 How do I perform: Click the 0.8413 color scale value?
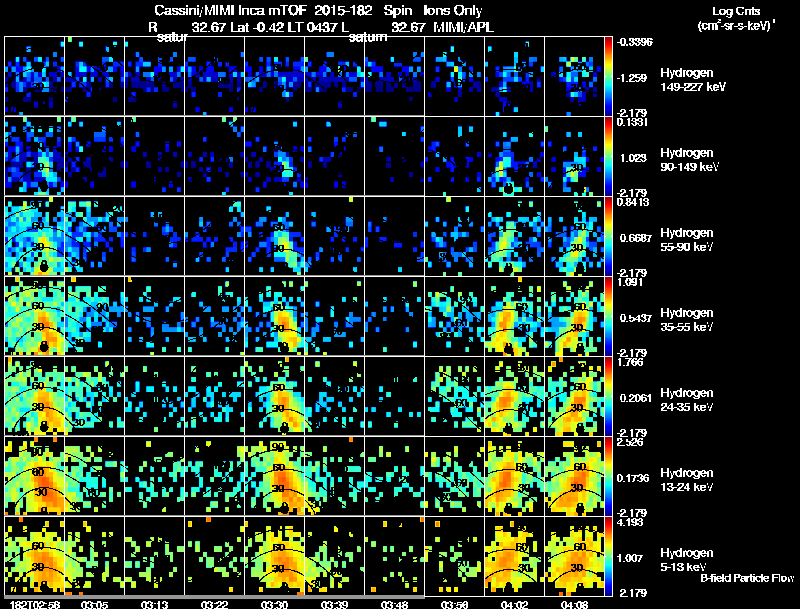click(633, 202)
